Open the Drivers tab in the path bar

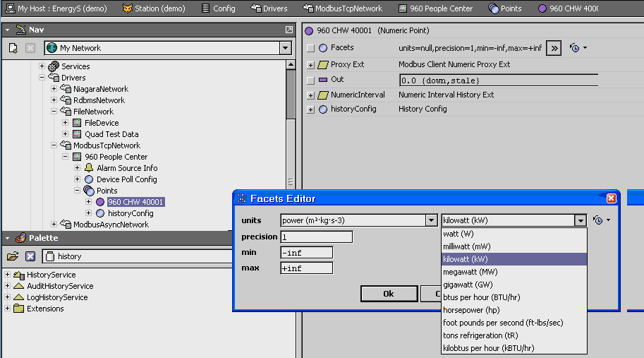click(271, 8)
